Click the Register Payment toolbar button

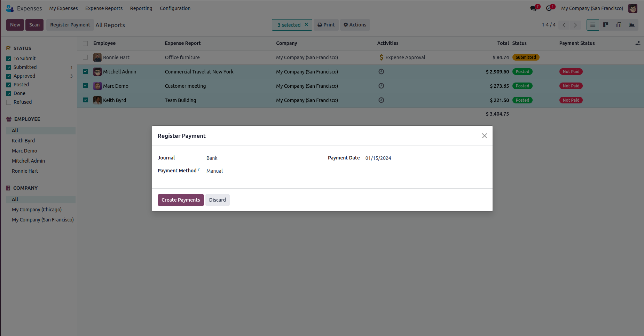(x=70, y=25)
